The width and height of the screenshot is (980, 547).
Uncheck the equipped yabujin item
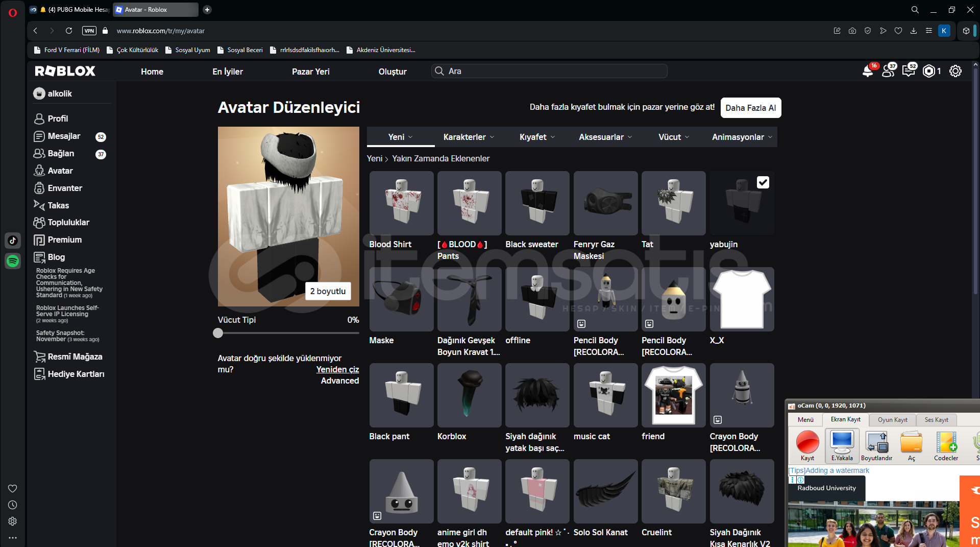[763, 182]
